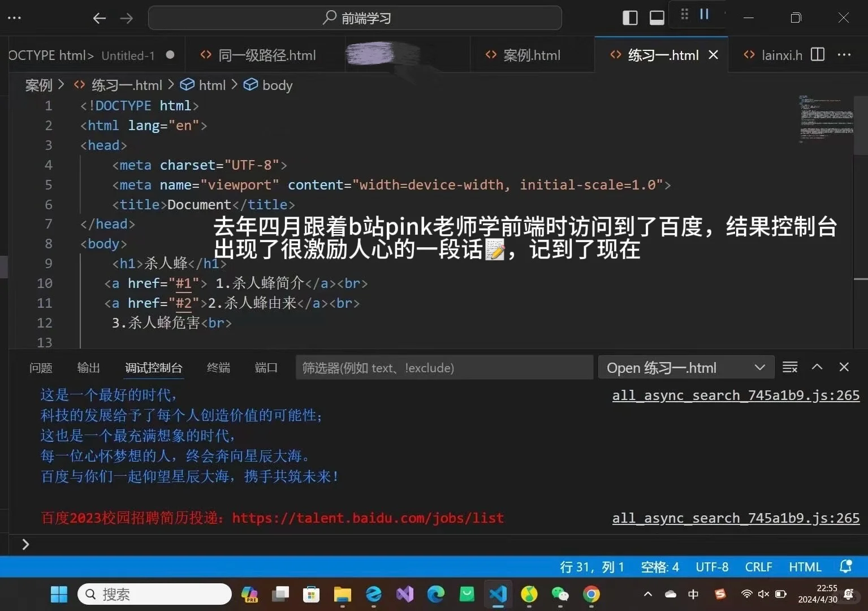The image size is (868, 611).
Task: Open the 输出 panel tab
Action: pos(88,368)
